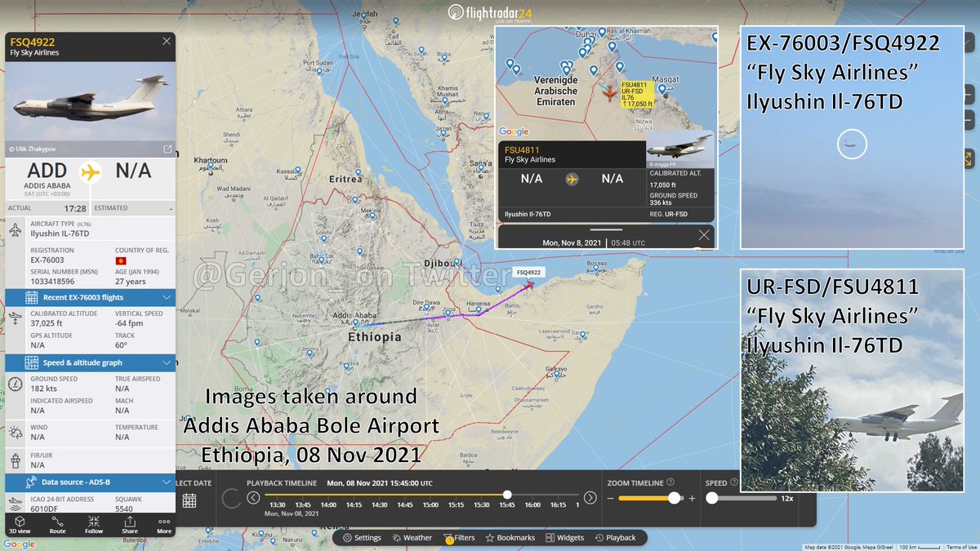This screenshot has height=551, width=980.
Task: Click the 14:00 mark on playback timeline
Action: (x=328, y=505)
